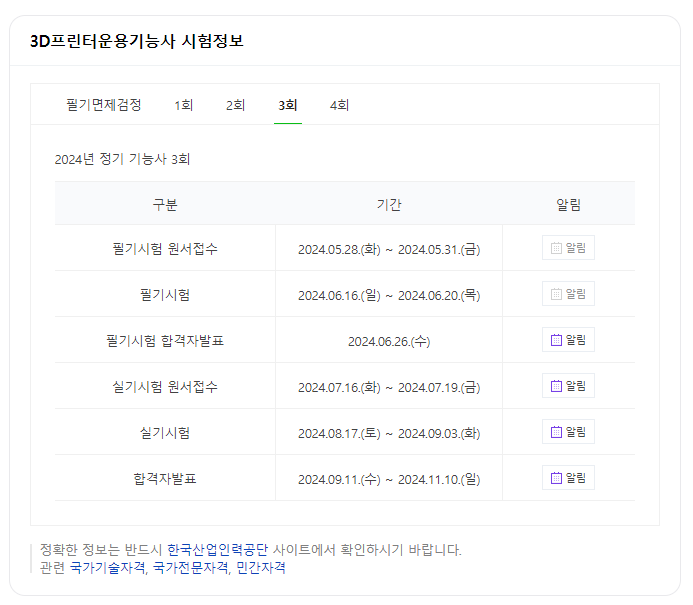Click 알림 button for 필기시험 원서접수 row
The width and height of the screenshot is (693, 605).
pos(568,248)
